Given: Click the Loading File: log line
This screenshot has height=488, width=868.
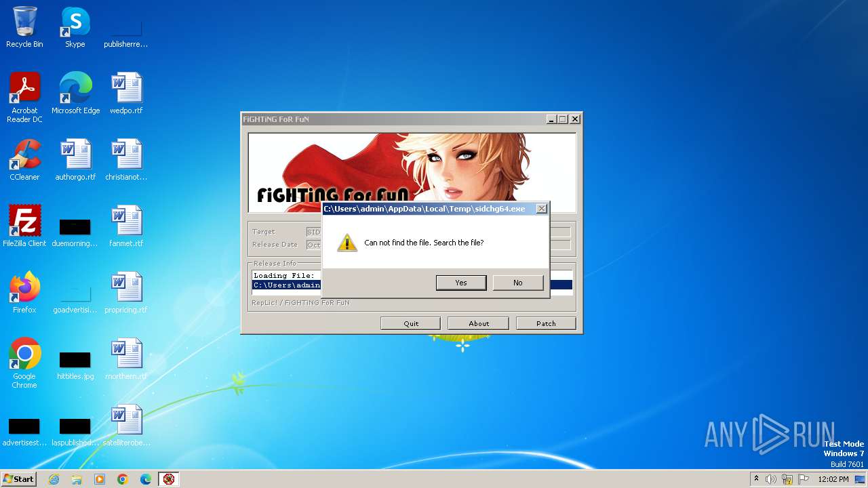Looking at the screenshot, I should pos(284,276).
